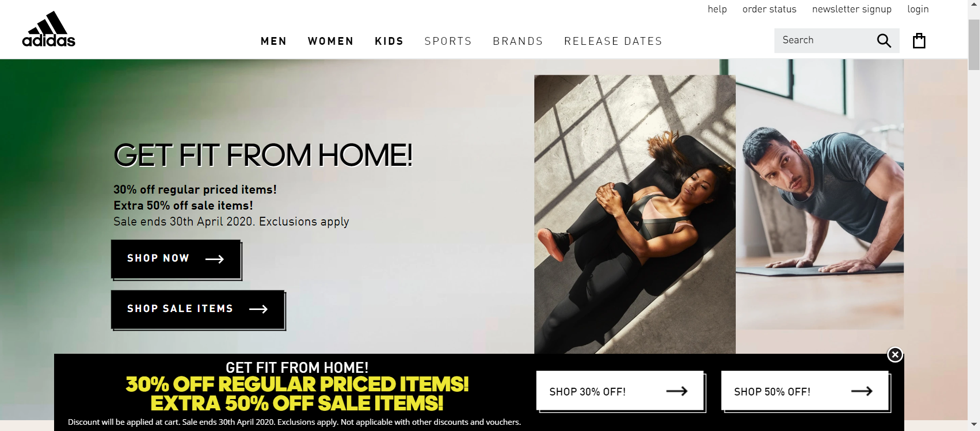Open the help link
Image resolution: width=980 pixels, height=431 pixels.
click(717, 9)
